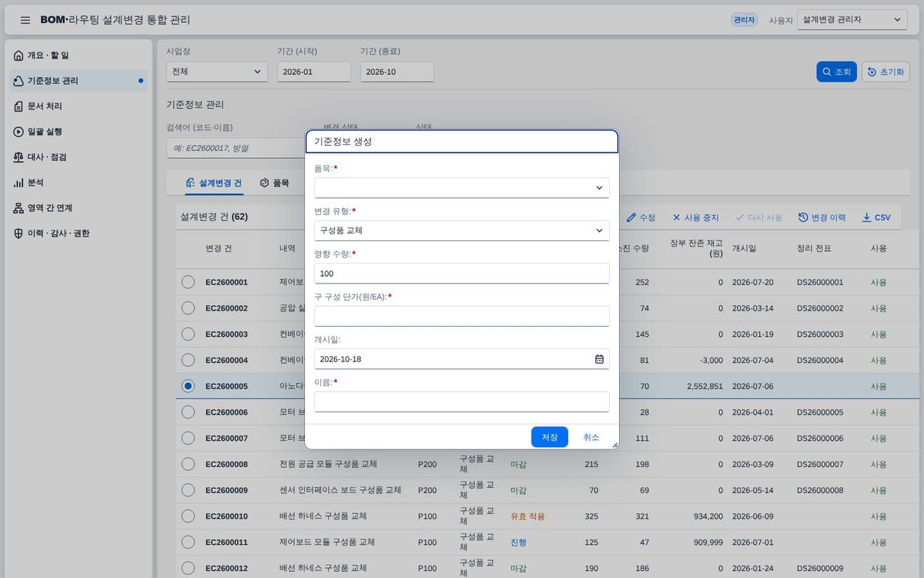Switch to the 품목 tab

[275, 183]
